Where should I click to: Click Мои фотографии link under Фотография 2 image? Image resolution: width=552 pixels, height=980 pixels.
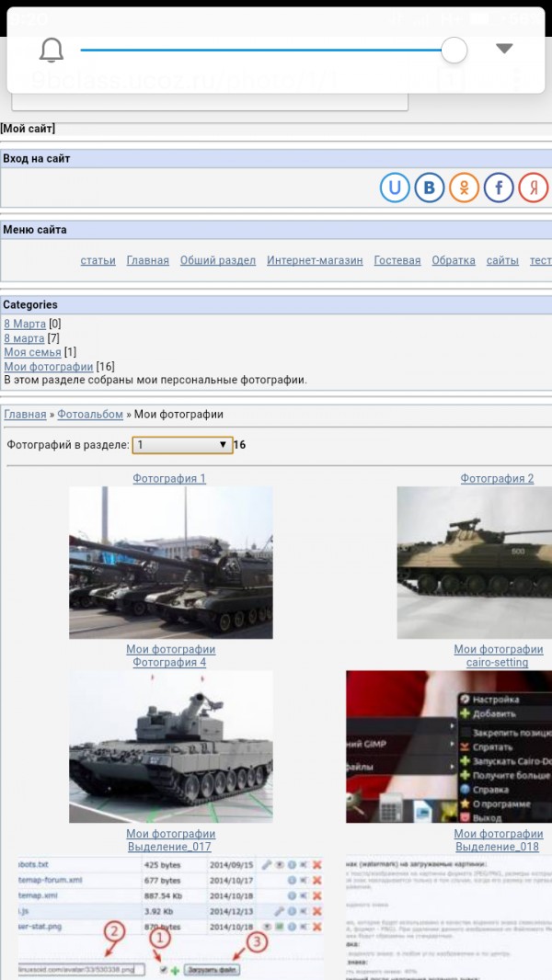pos(499,649)
